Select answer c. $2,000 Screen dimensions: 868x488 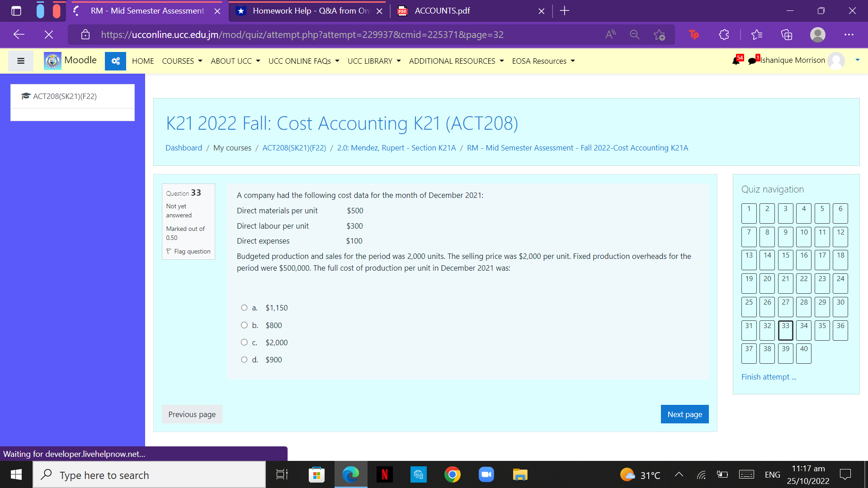(x=244, y=342)
